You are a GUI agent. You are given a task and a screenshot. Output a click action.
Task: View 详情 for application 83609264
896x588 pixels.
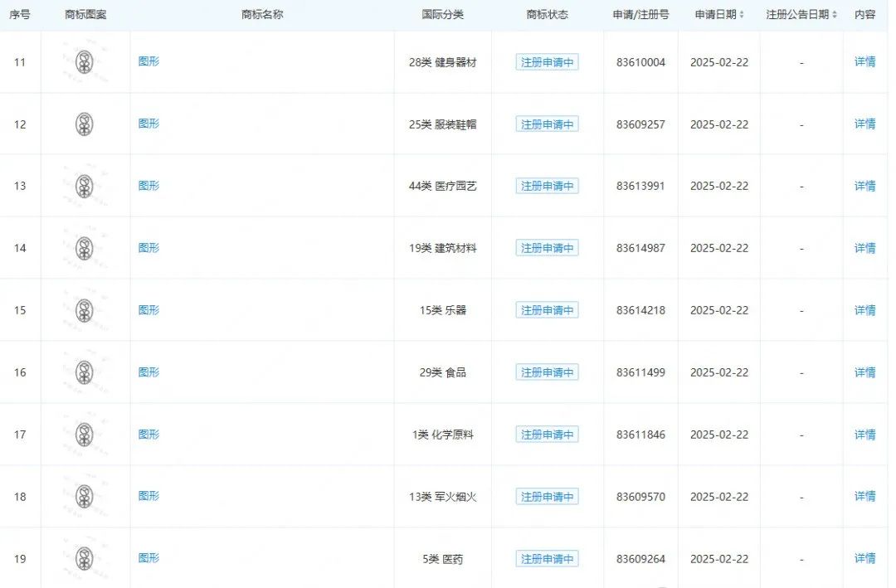click(864, 558)
